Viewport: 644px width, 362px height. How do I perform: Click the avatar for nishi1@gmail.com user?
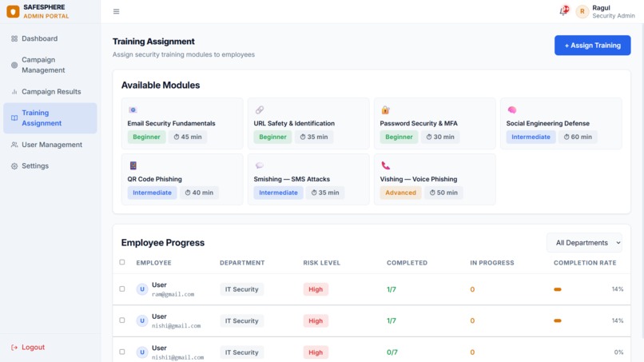point(142,352)
